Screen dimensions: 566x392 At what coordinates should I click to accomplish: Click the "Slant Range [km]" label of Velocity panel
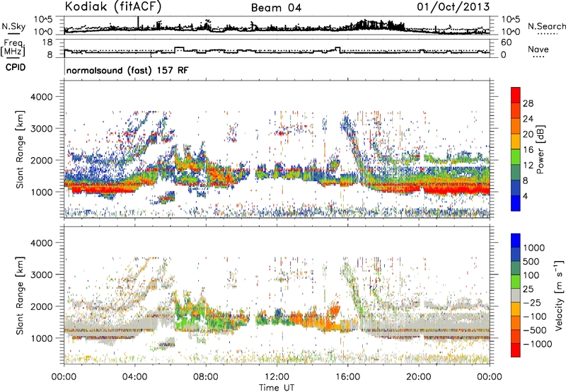20,296
